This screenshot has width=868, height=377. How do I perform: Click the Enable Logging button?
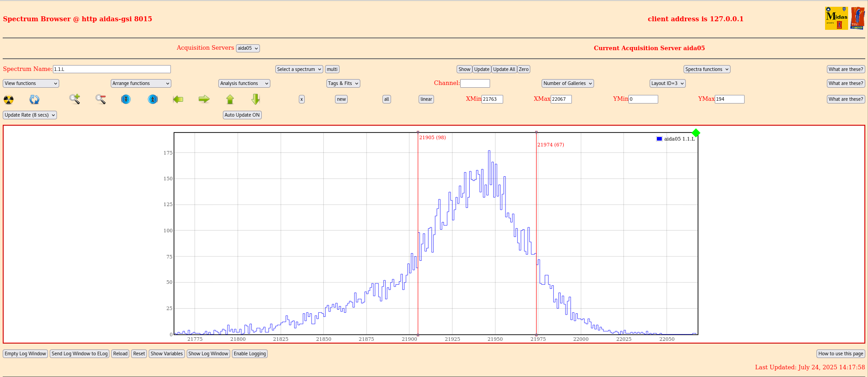[x=250, y=353]
